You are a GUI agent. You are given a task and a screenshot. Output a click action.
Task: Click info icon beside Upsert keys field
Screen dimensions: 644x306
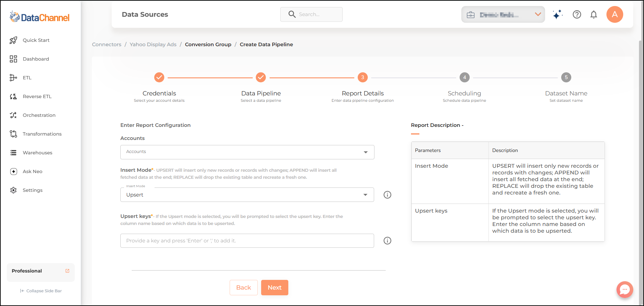(x=388, y=241)
